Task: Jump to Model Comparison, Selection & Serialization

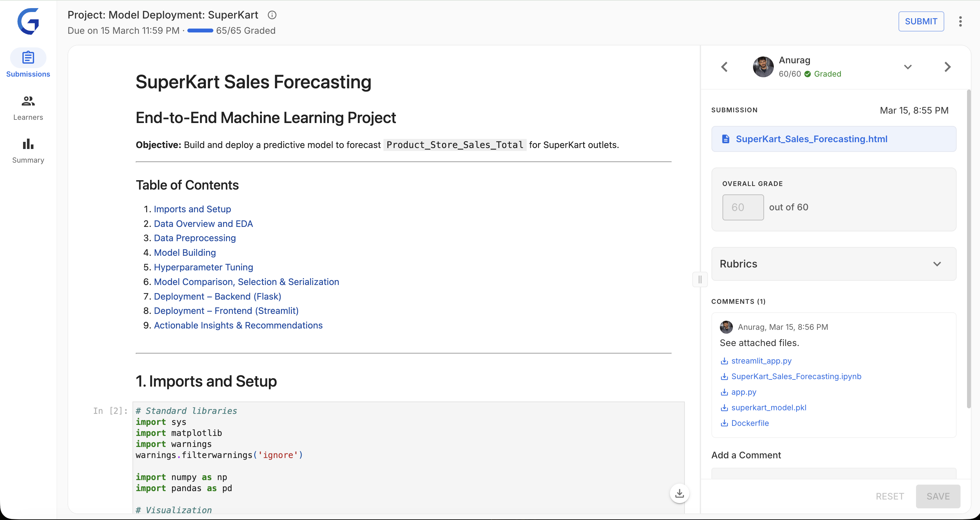Action: [246, 282]
